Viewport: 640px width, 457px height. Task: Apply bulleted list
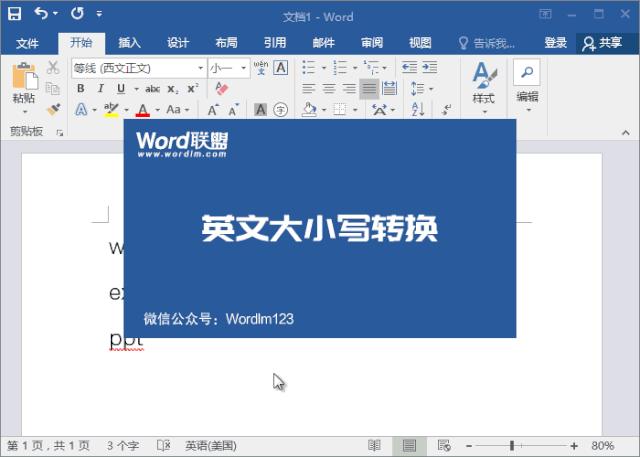click(x=309, y=67)
